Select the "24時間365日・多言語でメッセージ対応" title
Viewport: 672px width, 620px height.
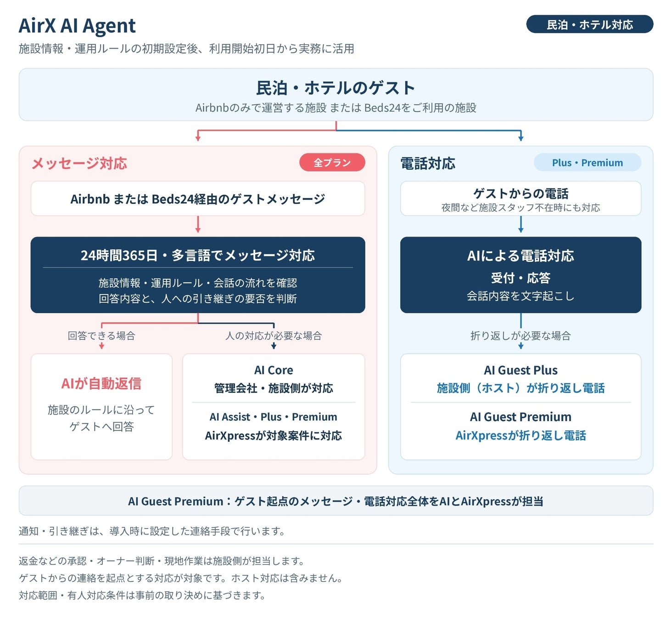tap(198, 255)
